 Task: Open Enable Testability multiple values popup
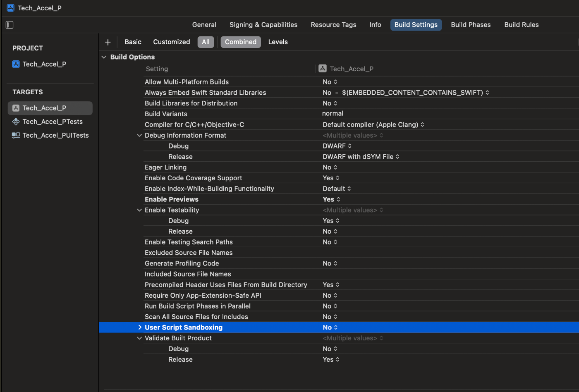pyautogui.click(x=353, y=210)
